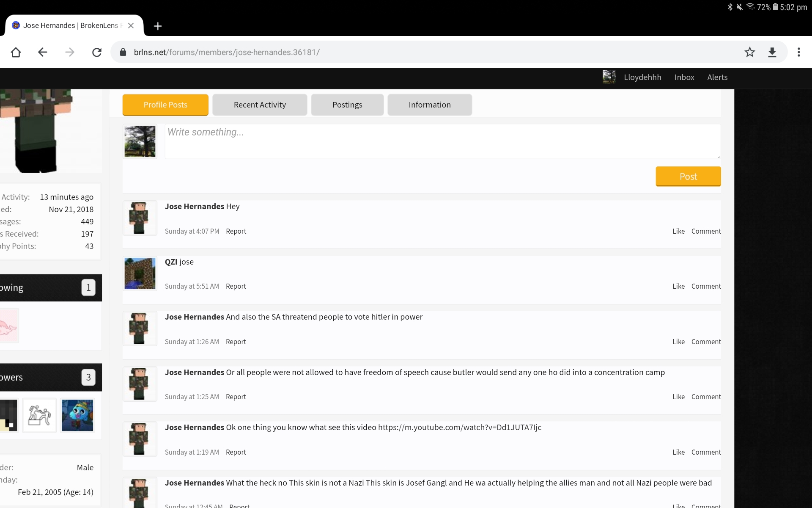Viewport: 812px width, 508px height.
Task: Open the dark pixelated follower avatar
Action: tap(8, 415)
